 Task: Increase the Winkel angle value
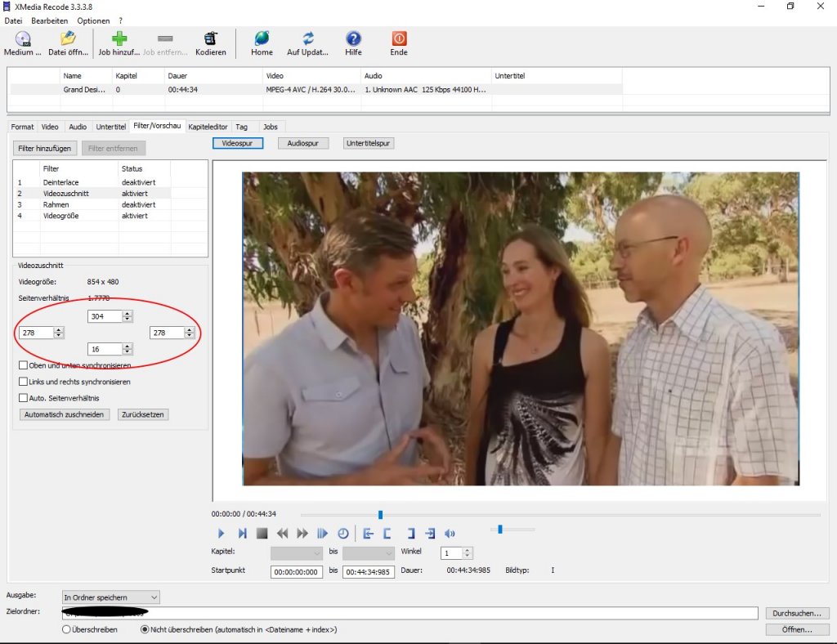[467, 550]
